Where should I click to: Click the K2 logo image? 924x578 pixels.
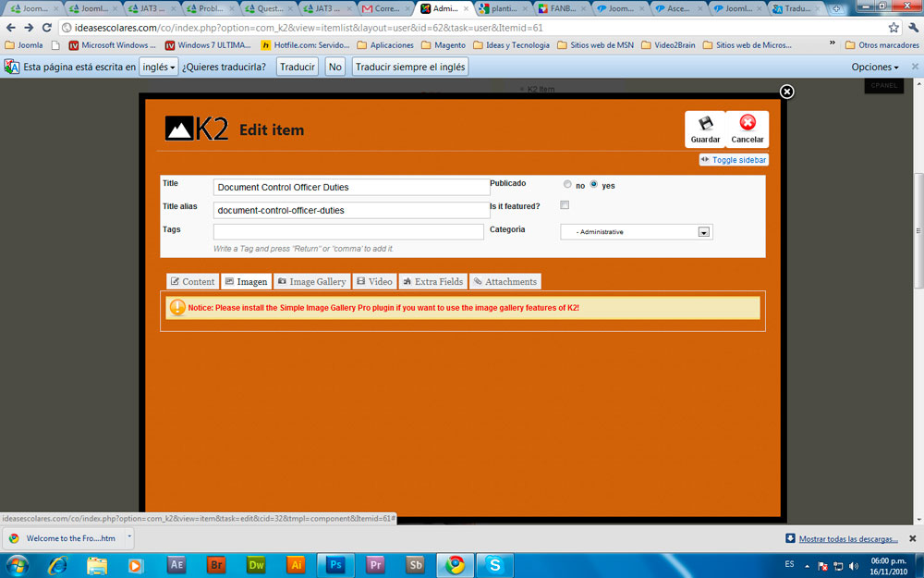pos(196,128)
